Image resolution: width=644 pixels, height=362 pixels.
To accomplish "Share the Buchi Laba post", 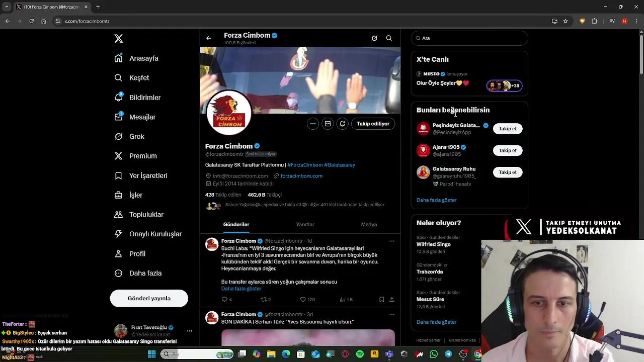I will [x=391, y=300].
